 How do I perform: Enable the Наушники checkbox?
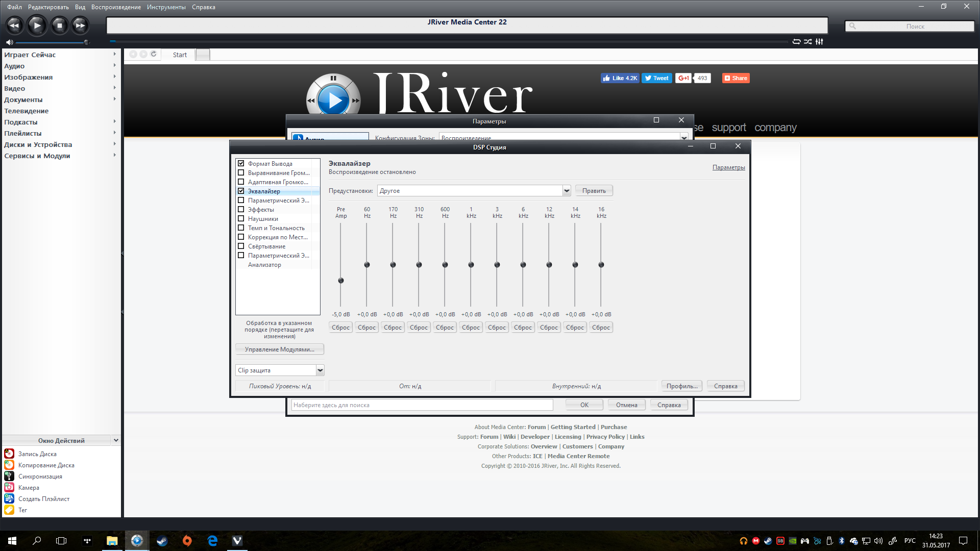[241, 219]
